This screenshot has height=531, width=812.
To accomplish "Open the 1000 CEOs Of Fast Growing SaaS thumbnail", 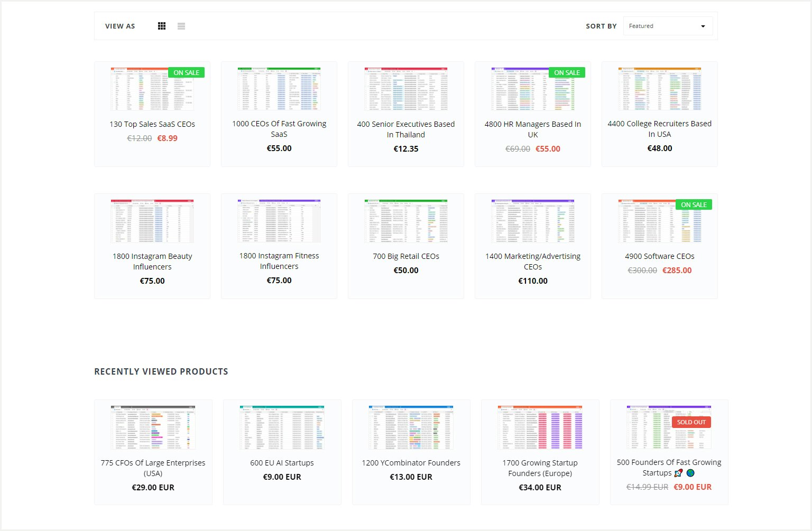I will pos(279,88).
